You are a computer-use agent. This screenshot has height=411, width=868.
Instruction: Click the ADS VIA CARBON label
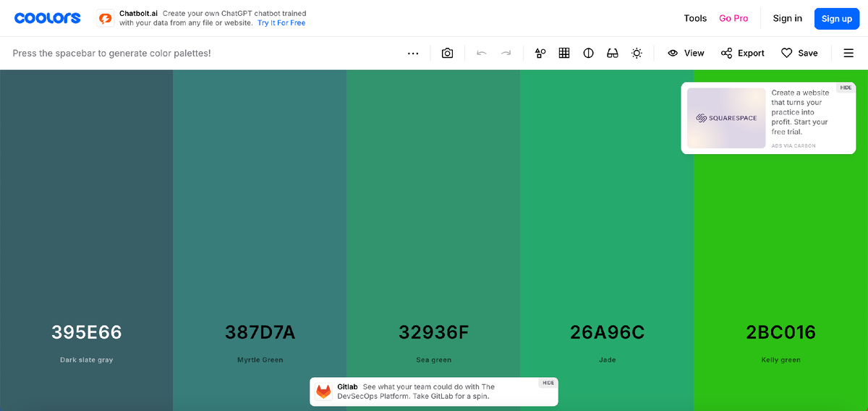(793, 146)
